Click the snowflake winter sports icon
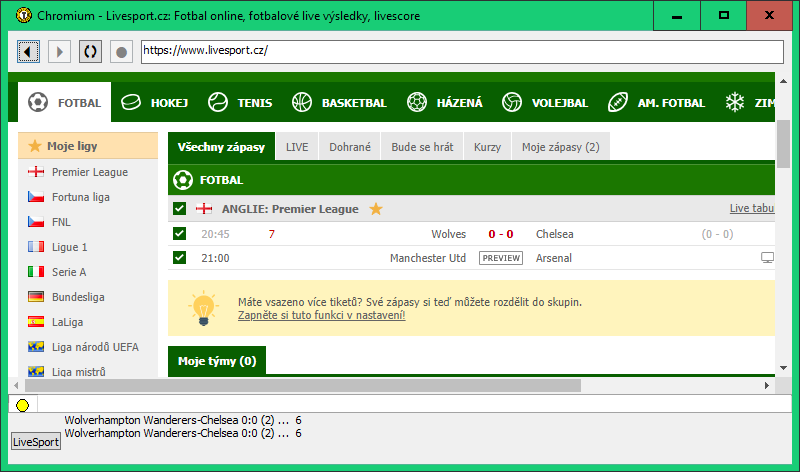The width and height of the screenshot is (800, 472). coord(735,103)
